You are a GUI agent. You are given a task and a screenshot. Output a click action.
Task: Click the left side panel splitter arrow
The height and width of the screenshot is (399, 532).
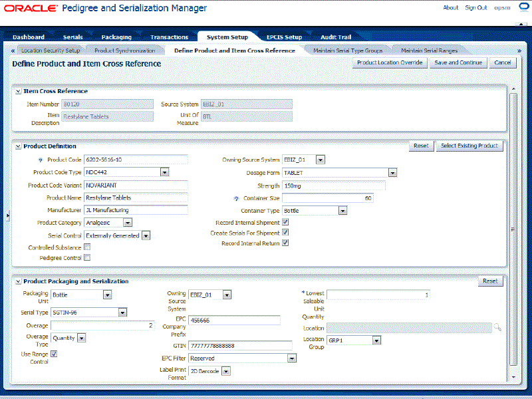click(8, 215)
